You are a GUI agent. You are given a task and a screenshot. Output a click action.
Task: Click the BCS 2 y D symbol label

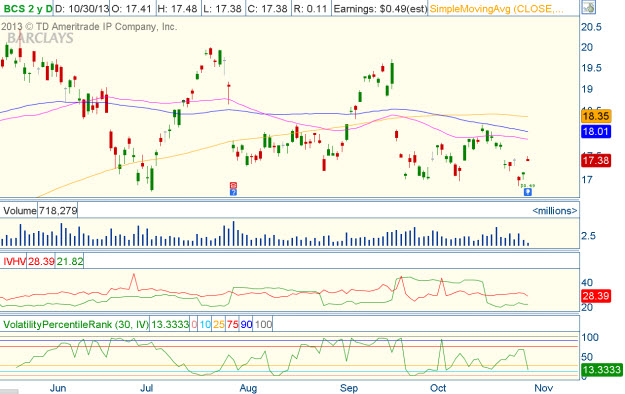pos(27,8)
